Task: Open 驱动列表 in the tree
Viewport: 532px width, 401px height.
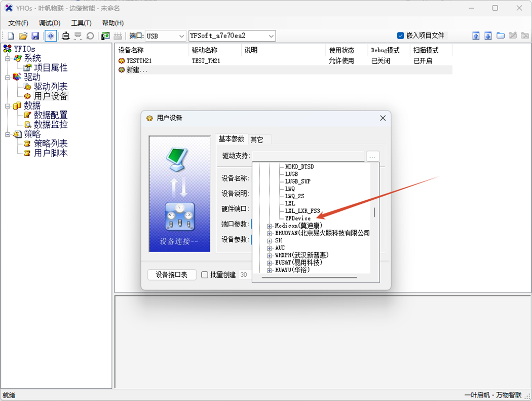Action: 51,87
